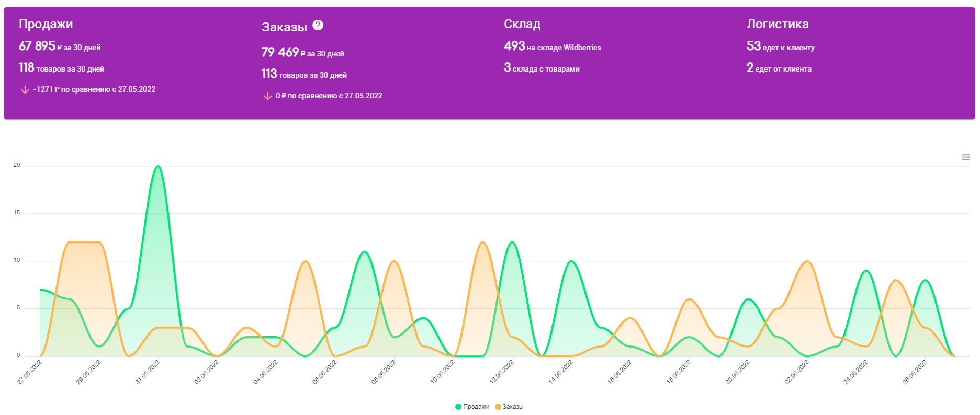Click the 67 895 ₽ за 30 дней value
This screenshot has width=980, height=415.
60,47
